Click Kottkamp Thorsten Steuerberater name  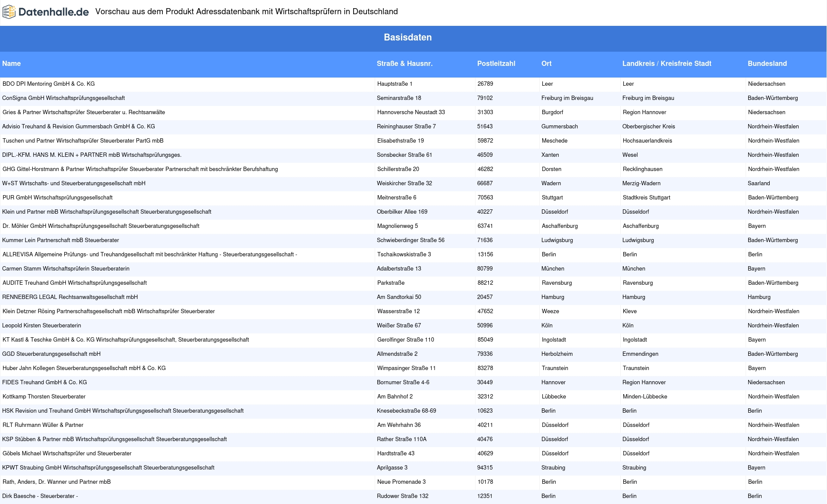tap(44, 397)
